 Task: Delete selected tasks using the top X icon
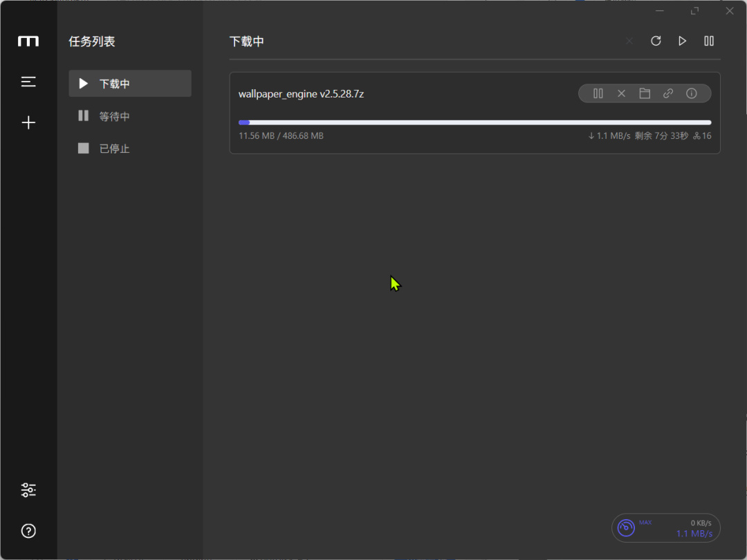[629, 41]
